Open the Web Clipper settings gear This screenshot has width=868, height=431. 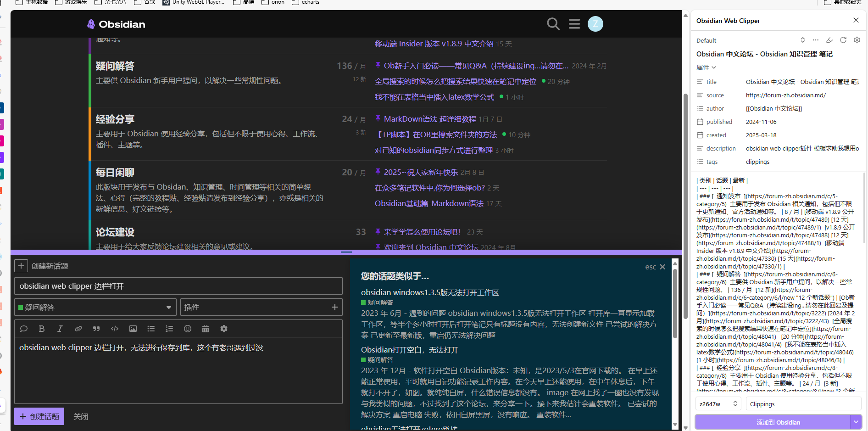(857, 40)
